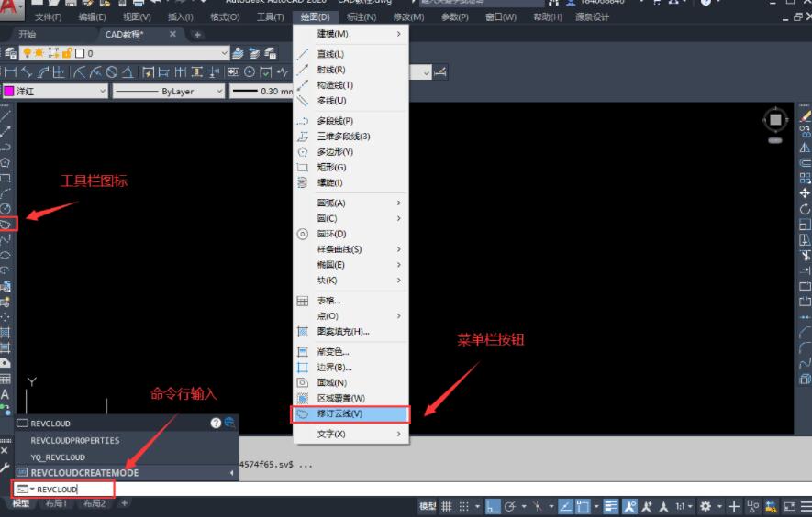Click the command line help icon
Screen dimensions: 812x517
click(216, 423)
